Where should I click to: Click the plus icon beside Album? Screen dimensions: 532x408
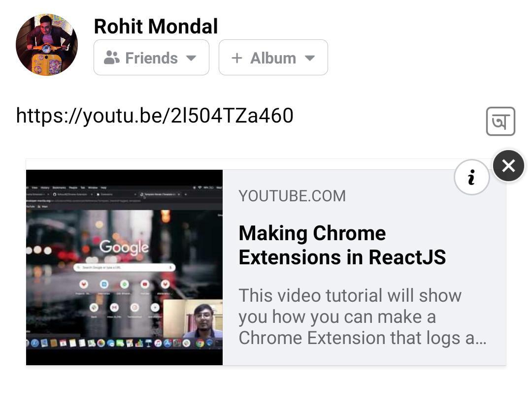tap(237, 58)
